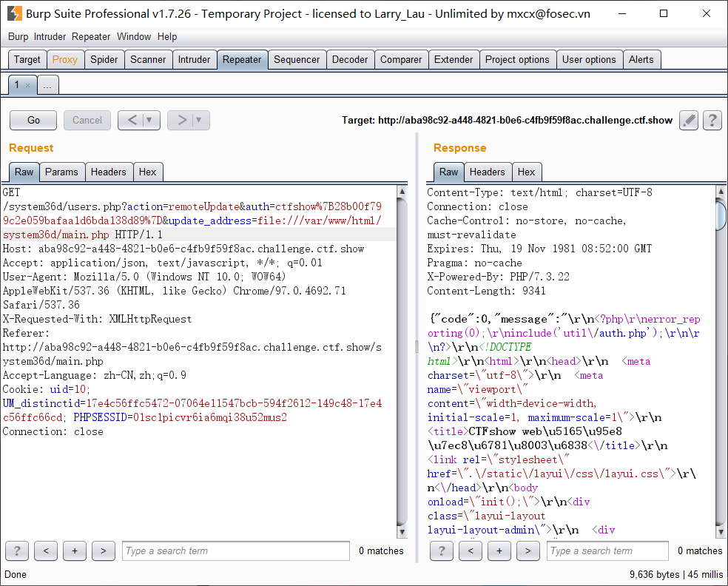This screenshot has width=728, height=586.
Task: Click the Burp Suite logo in title bar
Action: 15,13
